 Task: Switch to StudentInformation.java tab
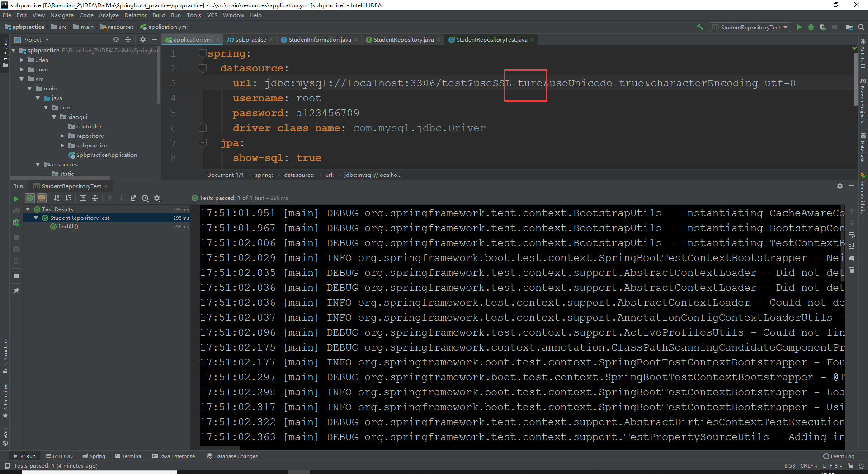coord(319,40)
